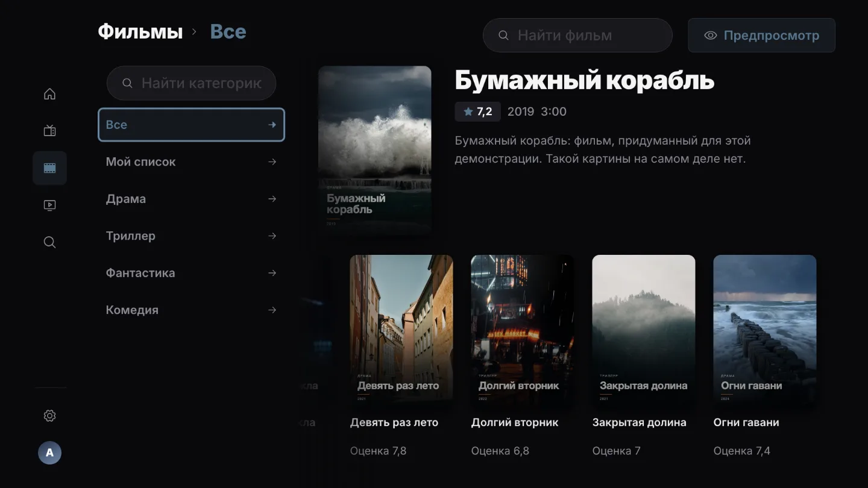Click the Фильмы breadcrumb link
This screenshot has width=868, height=488.
click(140, 32)
